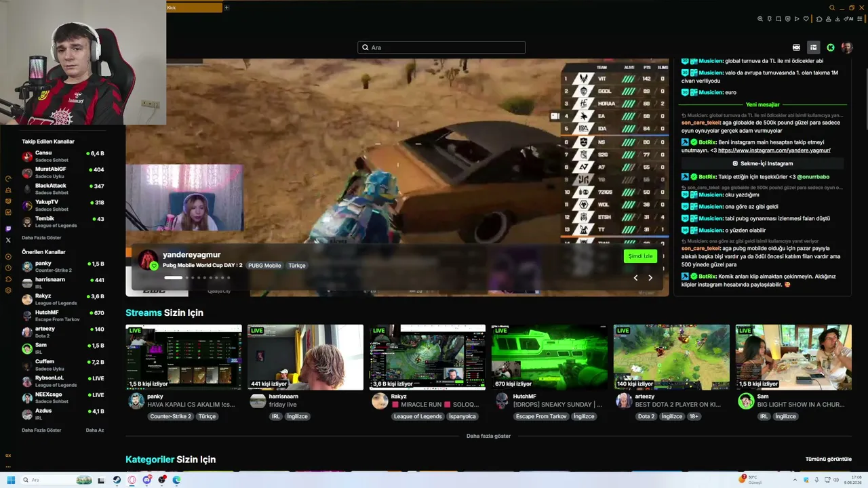Watch now with the Şimdi izle button
Screen dimensions: 868x488
coord(640,256)
